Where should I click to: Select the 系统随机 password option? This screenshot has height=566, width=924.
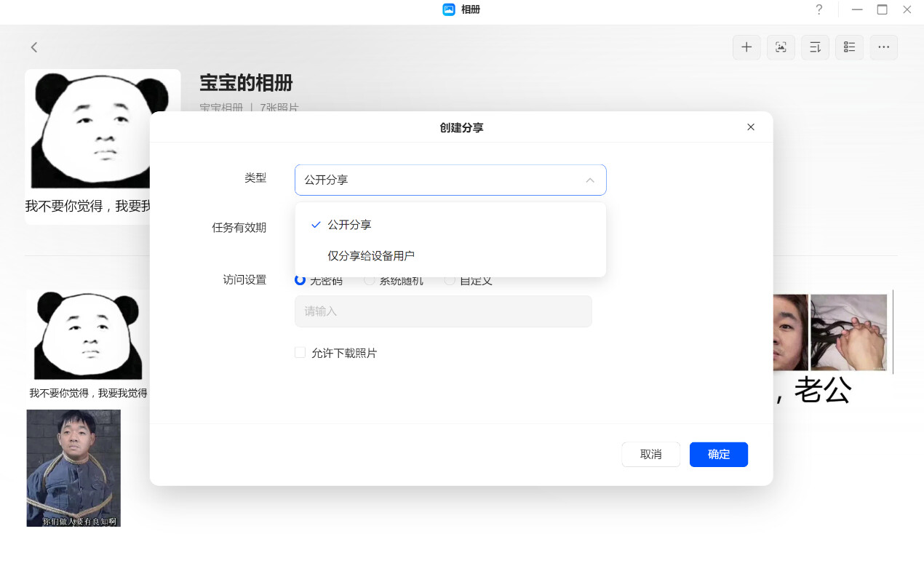[x=370, y=280]
